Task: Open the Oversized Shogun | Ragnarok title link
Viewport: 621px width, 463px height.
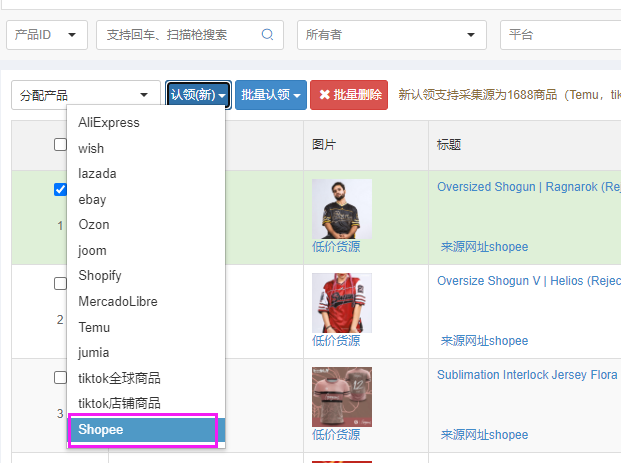Action: click(529, 187)
